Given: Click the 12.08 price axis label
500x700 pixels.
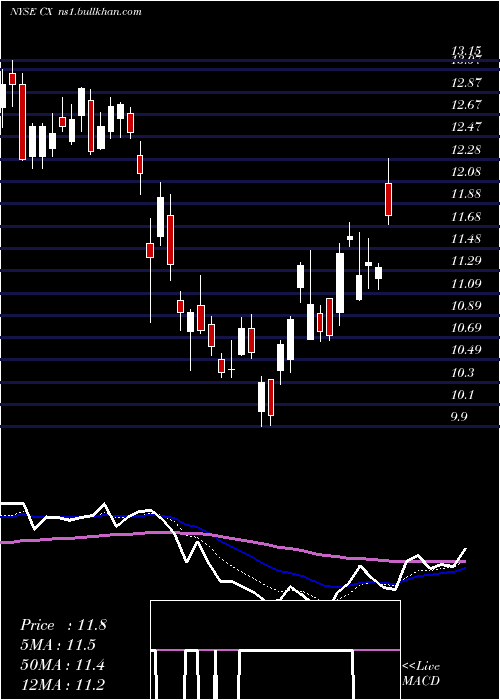Looking at the screenshot, I should (x=467, y=172).
